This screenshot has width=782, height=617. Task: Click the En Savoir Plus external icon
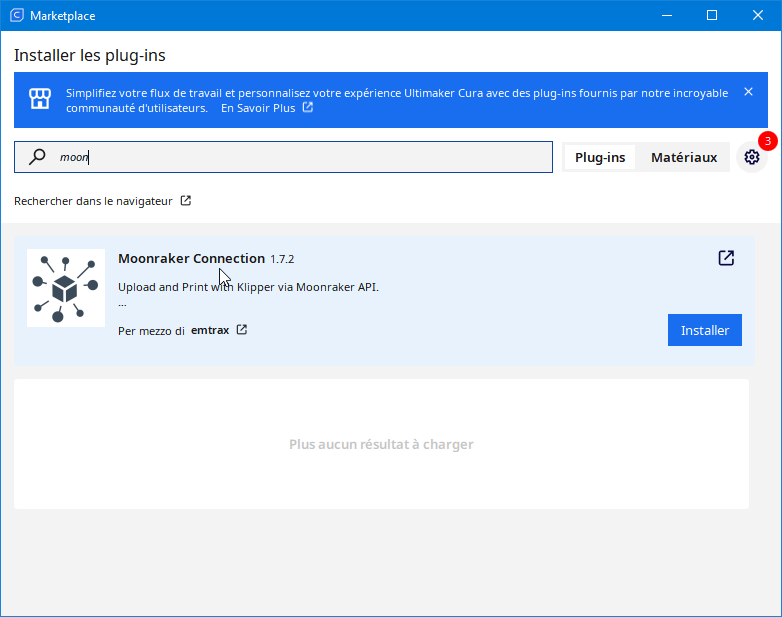pos(308,107)
